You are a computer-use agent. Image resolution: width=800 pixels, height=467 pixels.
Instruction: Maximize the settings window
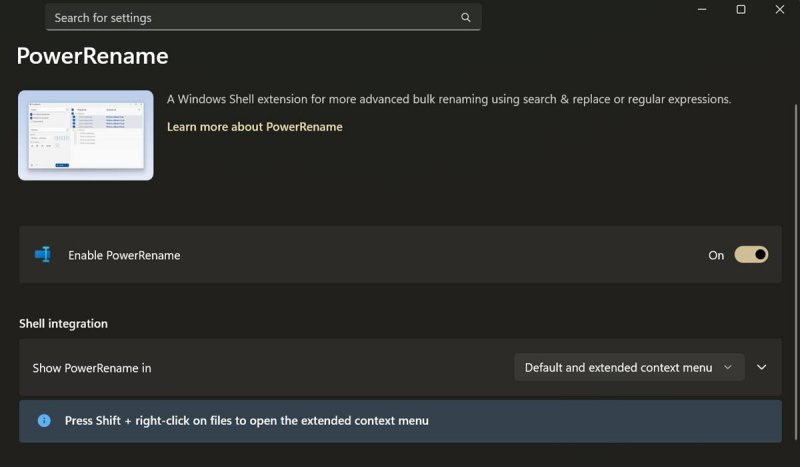click(741, 9)
